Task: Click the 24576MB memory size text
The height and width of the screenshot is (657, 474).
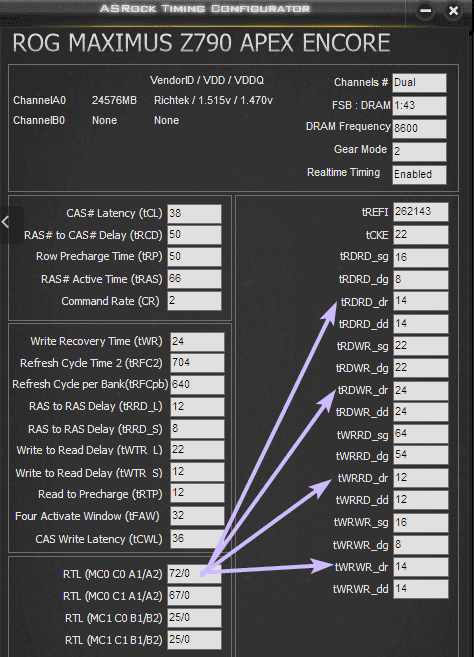Action: coord(114,101)
